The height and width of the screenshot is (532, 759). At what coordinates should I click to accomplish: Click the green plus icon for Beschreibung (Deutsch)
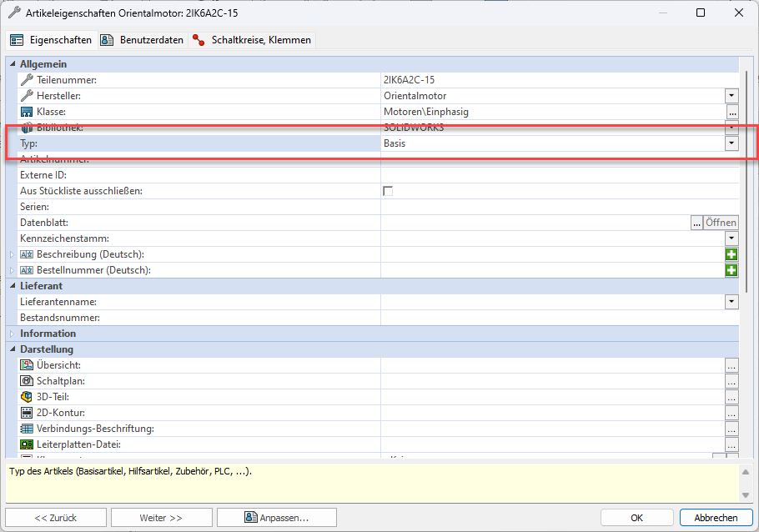[x=731, y=254]
